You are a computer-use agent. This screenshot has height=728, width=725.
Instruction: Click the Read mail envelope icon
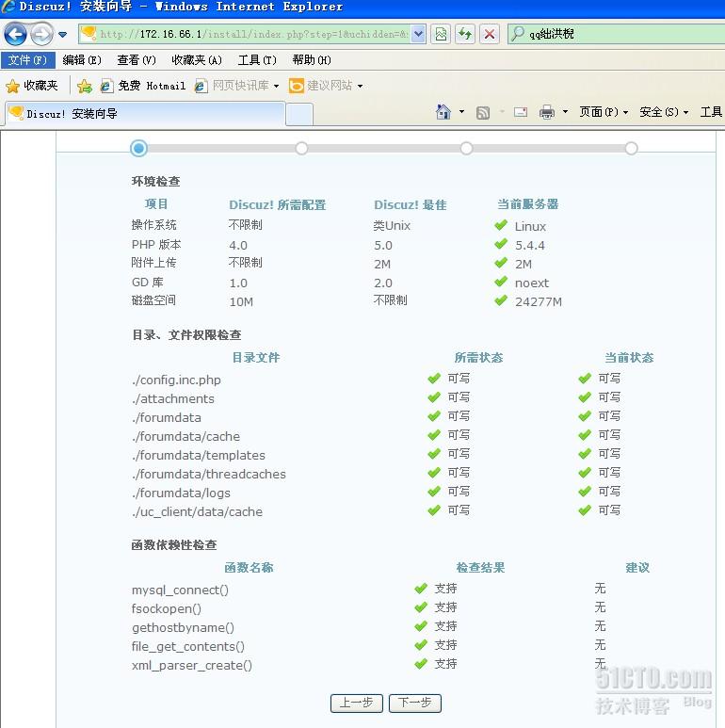(521, 112)
